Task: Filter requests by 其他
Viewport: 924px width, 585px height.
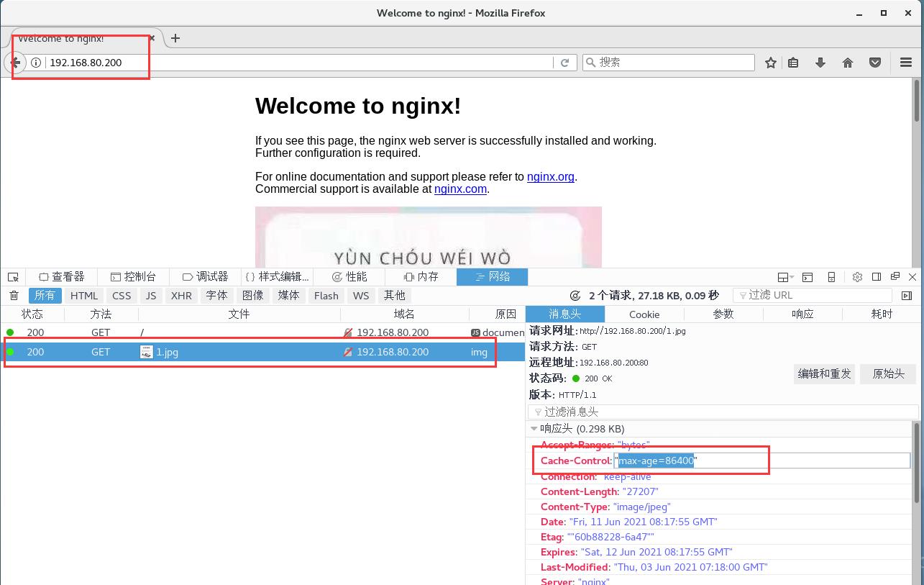Action: click(x=394, y=296)
